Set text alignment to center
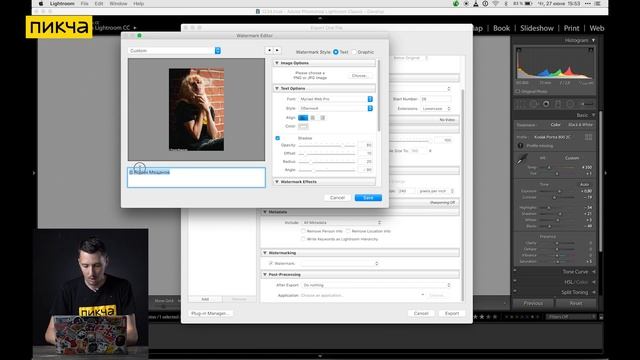This screenshot has height=360, width=640. [313, 118]
